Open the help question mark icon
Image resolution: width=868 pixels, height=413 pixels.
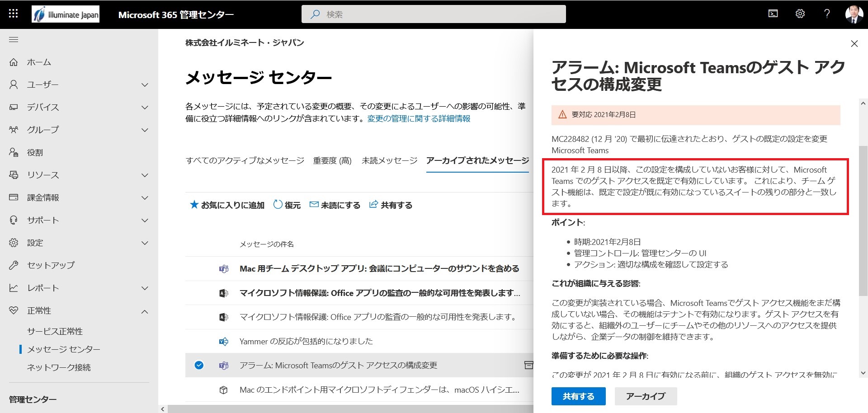coord(827,14)
